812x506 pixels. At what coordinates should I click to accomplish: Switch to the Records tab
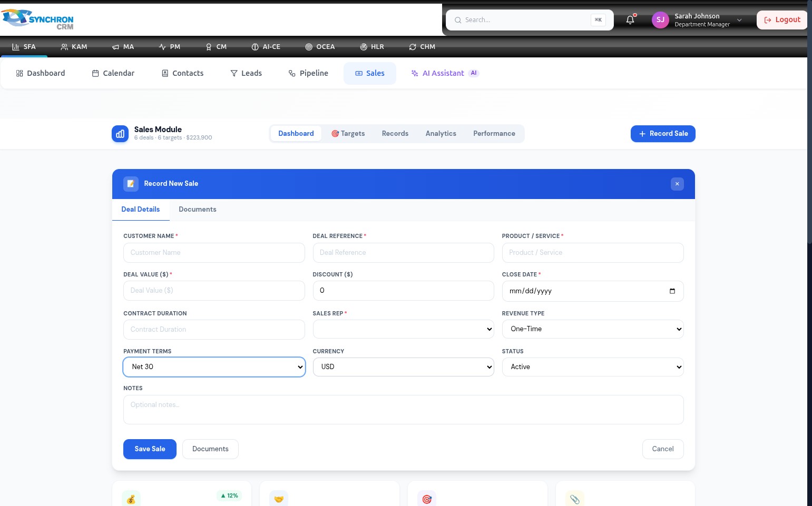[395, 134]
